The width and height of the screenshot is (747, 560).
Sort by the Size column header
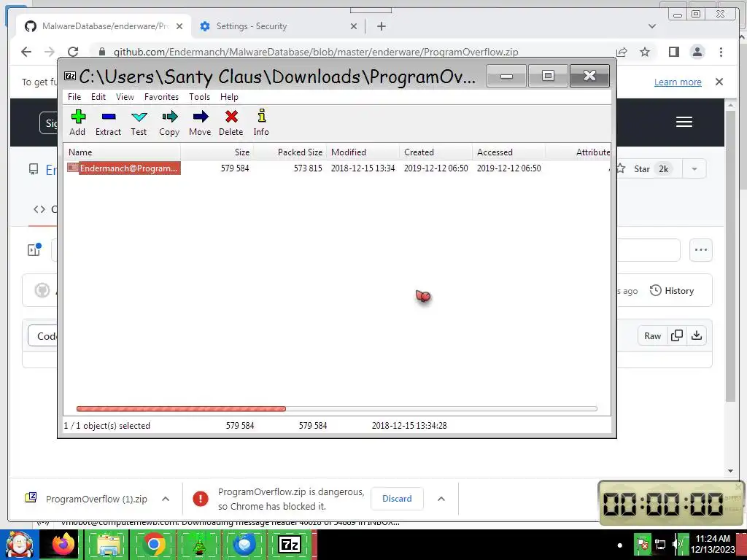217,152
